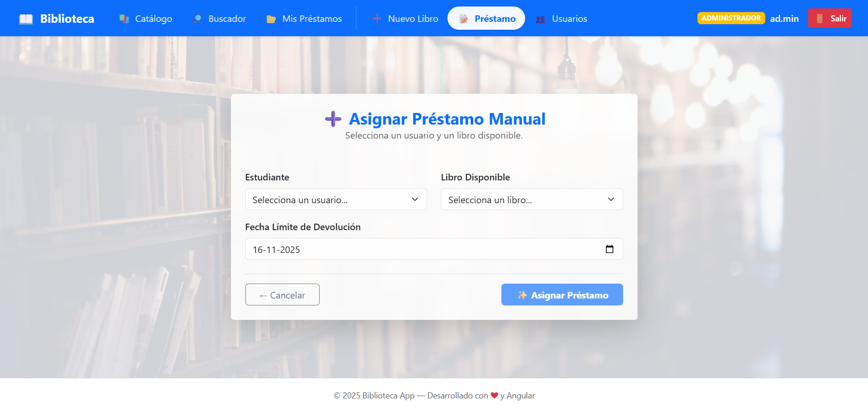Image resolution: width=868 pixels, height=411 pixels.
Task: Open the Estudiante user dropdown
Action: point(336,199)
